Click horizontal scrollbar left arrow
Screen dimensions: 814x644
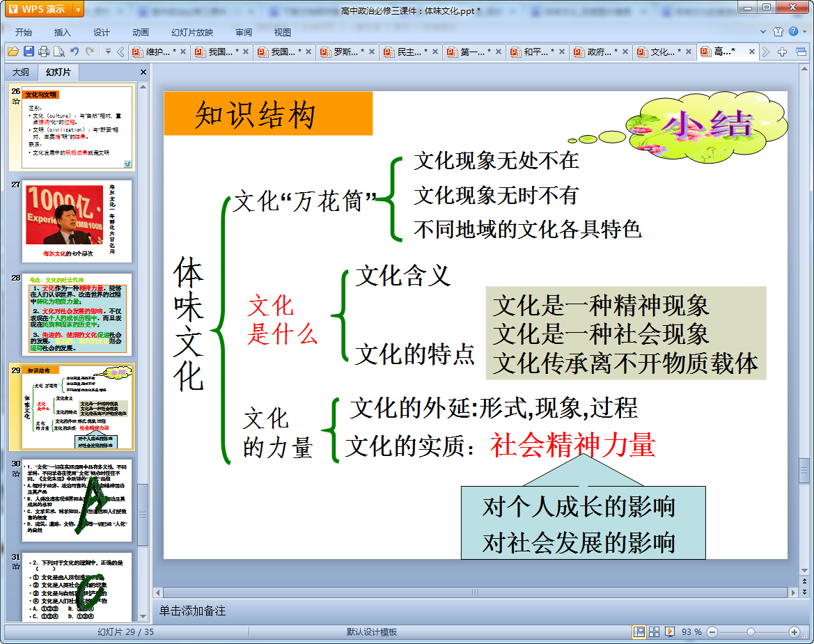coord(158,592)
